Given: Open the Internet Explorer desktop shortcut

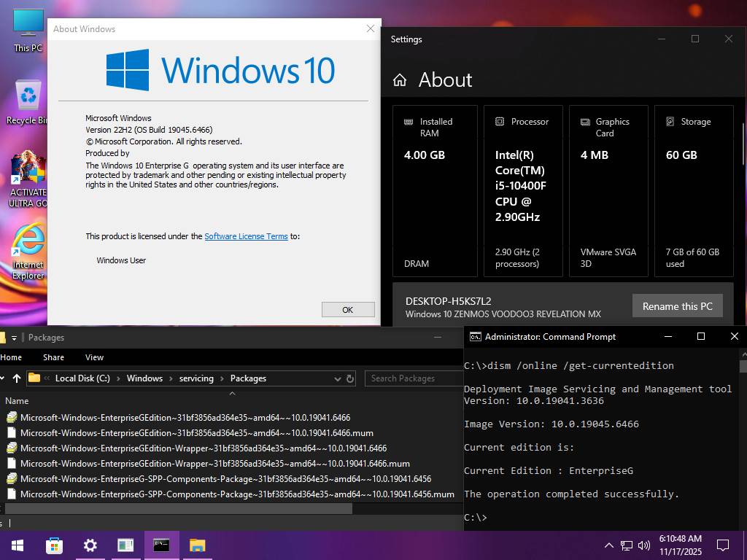Looking at the screenshot, I should [28, 252].
